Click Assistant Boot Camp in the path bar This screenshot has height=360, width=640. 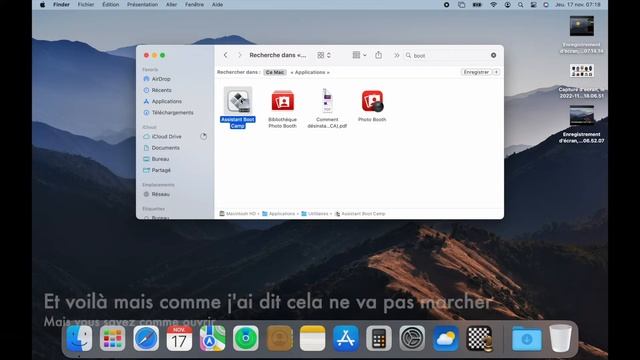tap(360, 213)
